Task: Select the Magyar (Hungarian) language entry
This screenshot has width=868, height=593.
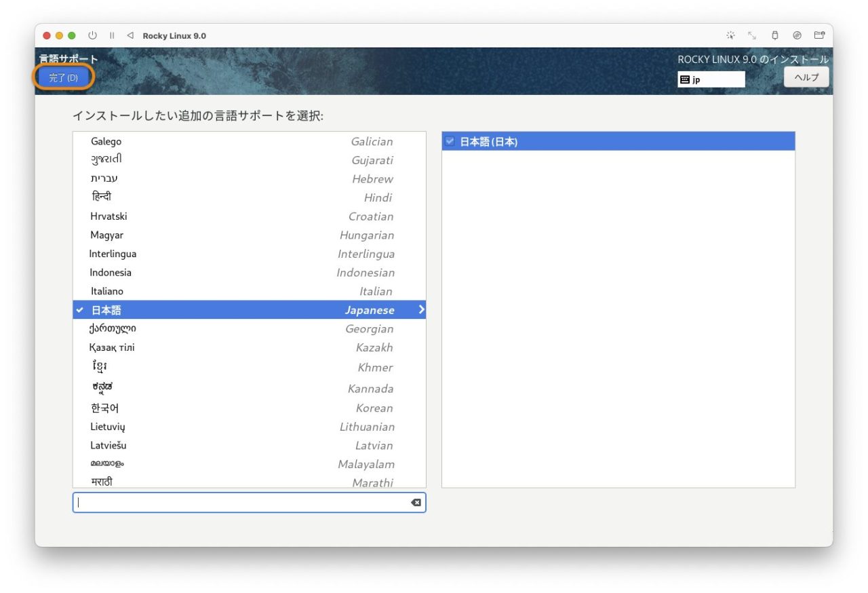Action: pyautogui.click(x=203, y=235)
